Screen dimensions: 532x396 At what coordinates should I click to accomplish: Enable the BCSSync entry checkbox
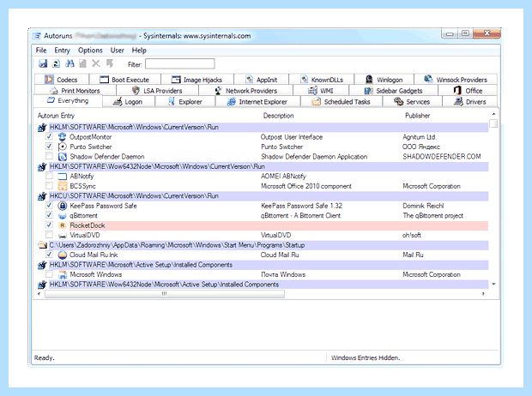(x=49, y=185)
